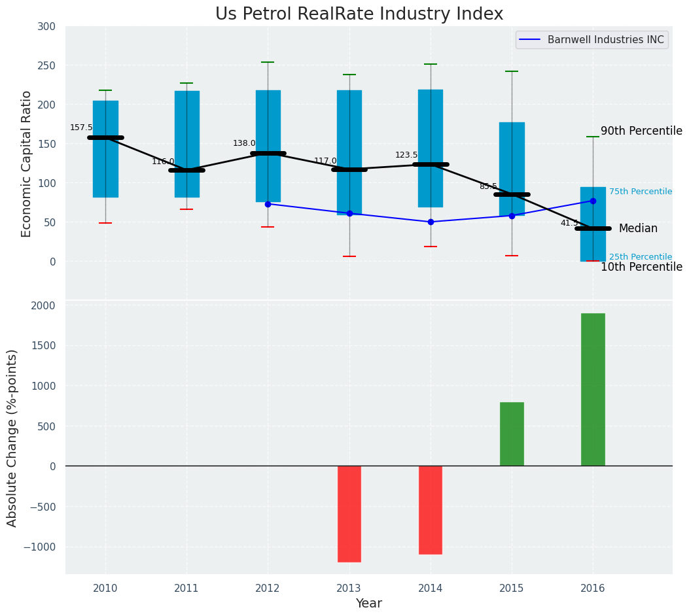Select the red 2014 absolute change bar

click(431, 509)
